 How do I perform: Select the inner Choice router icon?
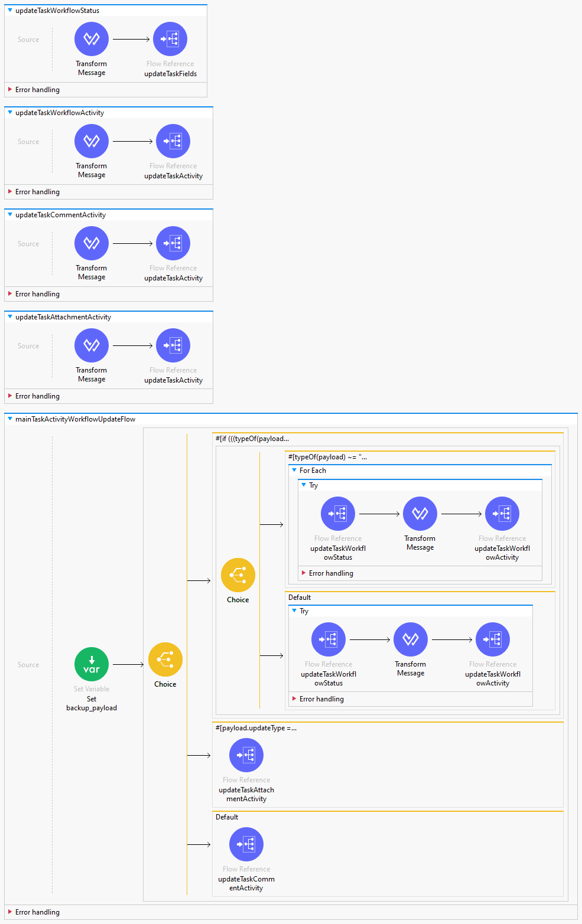pos(238,575)
